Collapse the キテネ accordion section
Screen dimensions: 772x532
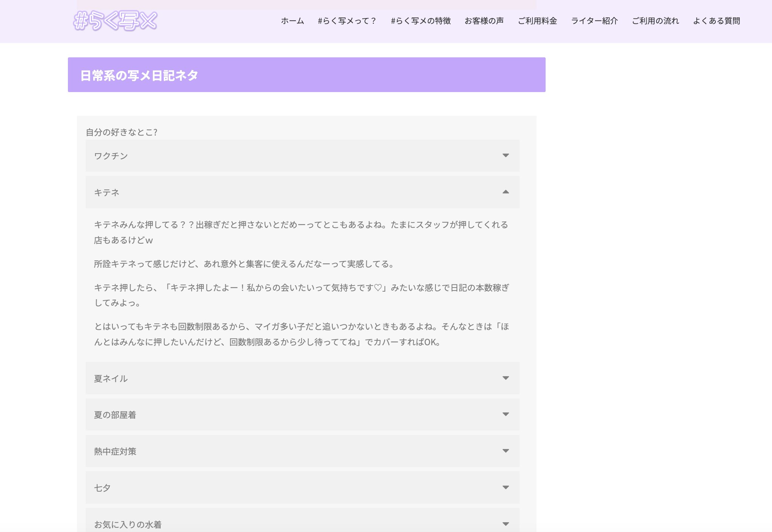(303, 192)
